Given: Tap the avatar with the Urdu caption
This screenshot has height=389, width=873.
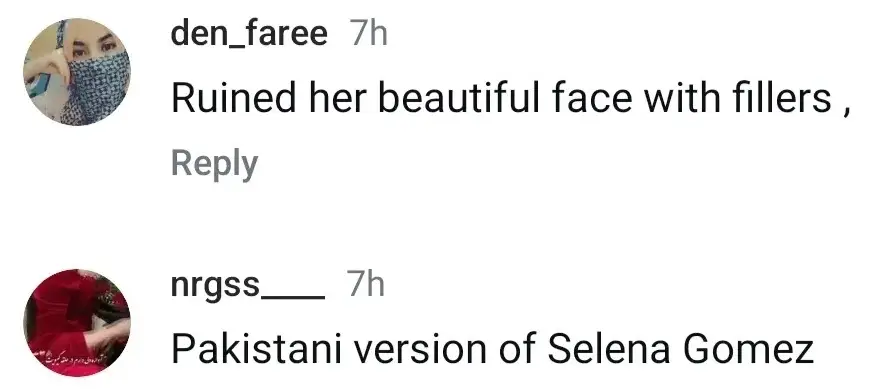Looking at the screenshot, I should click(77, 323).
